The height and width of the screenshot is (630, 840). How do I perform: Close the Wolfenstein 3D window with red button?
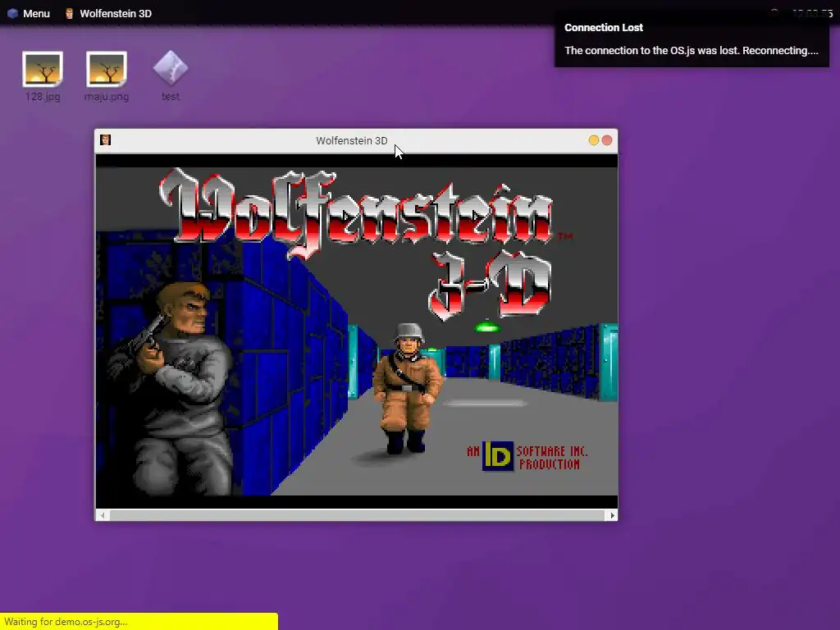pyautogui.click(x=607, y=140)
